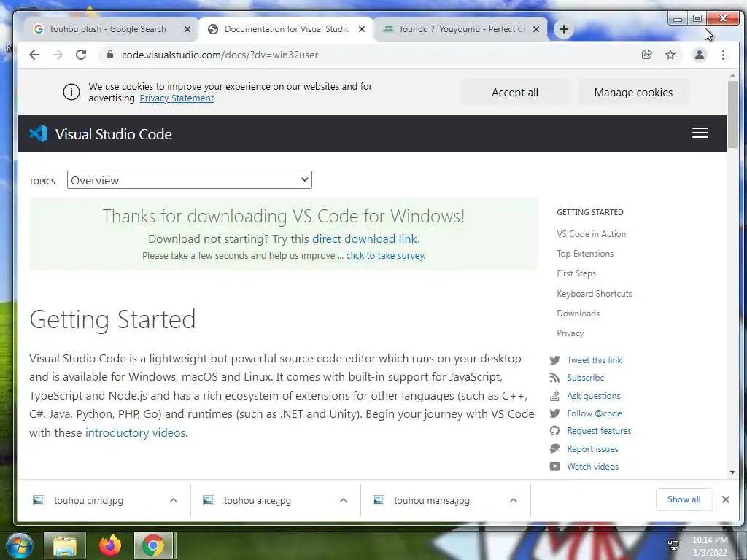Go to Top Extensions section
Screen dimensions: 747x560
point(585,254)
